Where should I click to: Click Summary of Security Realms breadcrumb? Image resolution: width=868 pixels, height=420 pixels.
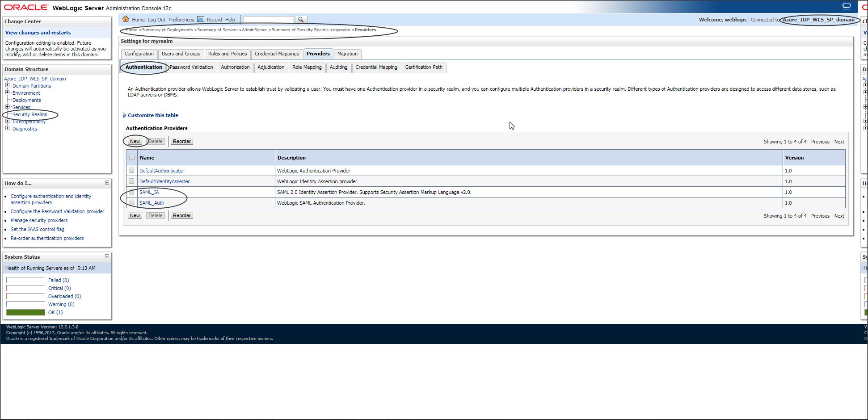[x=300, y=30]
